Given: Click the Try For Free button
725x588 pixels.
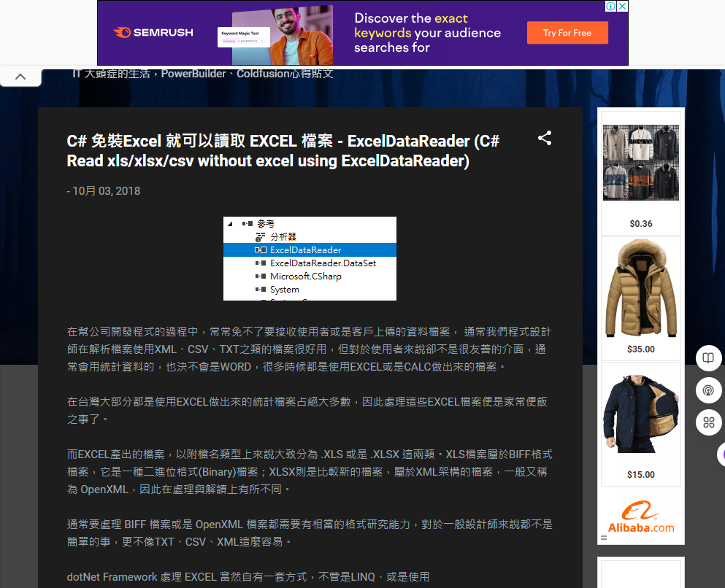Looking at the screenshot, I should tap(567, 33).
